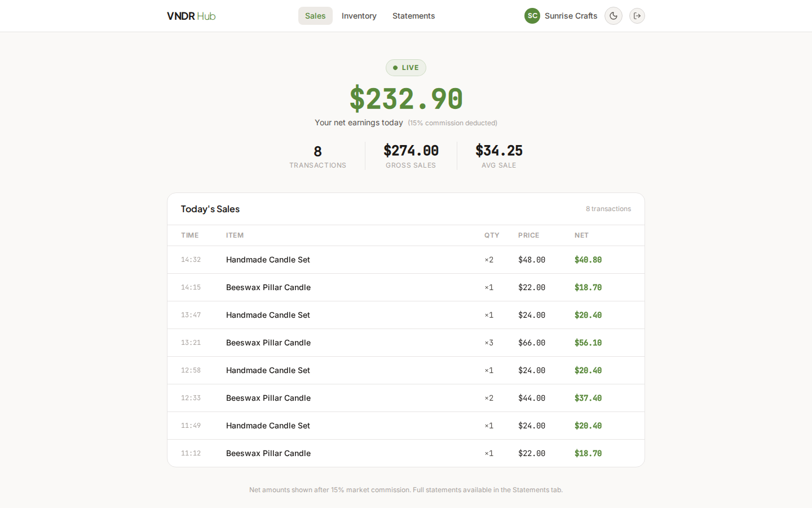This screenshot has height=508, width=812.
Task: Open the Statements tab
Action: click(413, 16)
